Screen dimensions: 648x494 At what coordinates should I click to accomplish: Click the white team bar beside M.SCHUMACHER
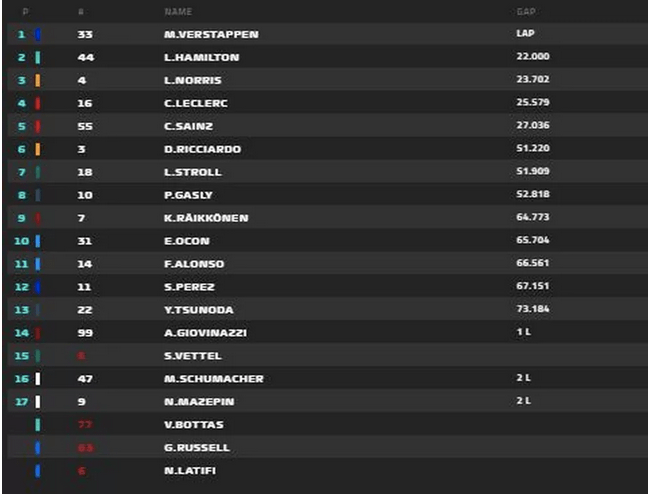[37, 379]
